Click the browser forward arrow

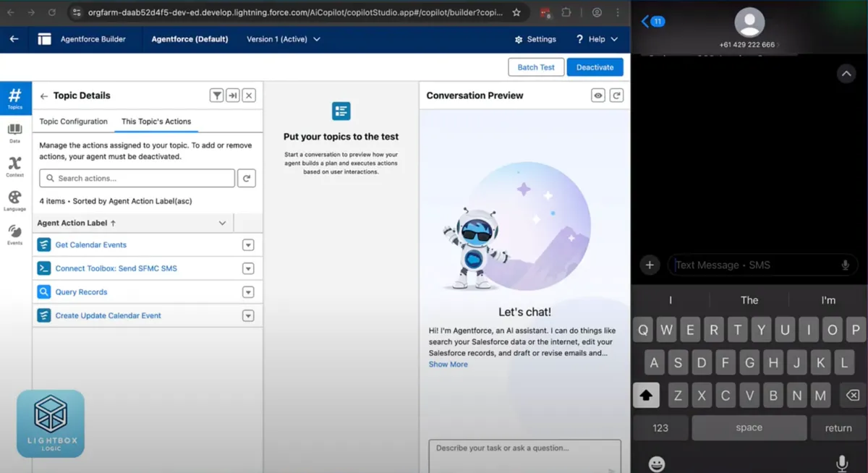point(30,12)
